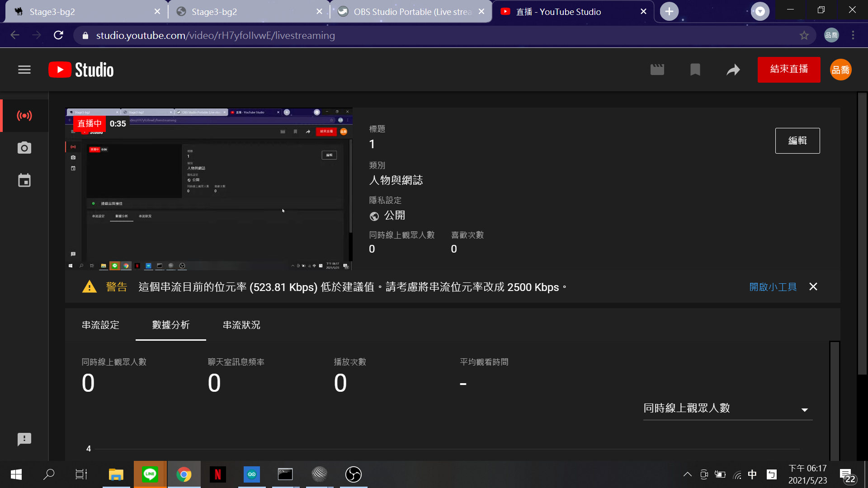Close the YouTube Studio browser tab

tap(644, 12)
